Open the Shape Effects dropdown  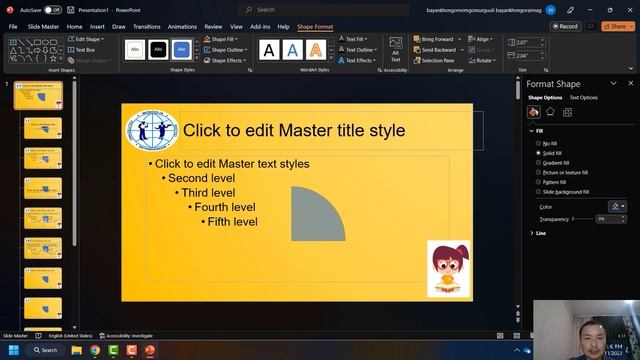coord(224,60)
